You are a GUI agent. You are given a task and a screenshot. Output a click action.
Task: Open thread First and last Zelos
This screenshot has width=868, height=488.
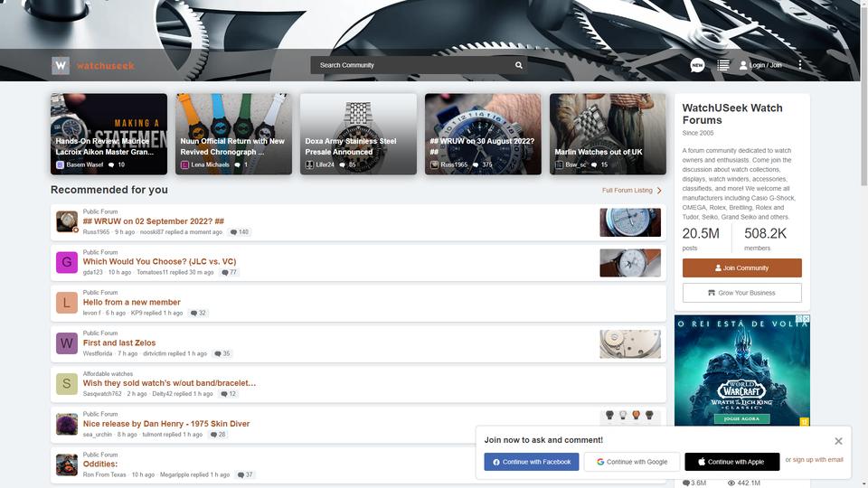[119, 343]
